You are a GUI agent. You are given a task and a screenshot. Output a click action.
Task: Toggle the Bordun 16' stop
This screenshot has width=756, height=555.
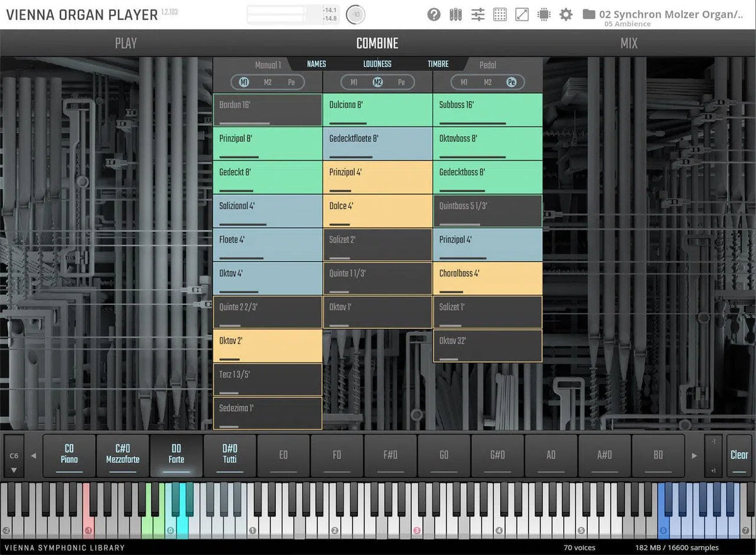(x=267, y=110)
